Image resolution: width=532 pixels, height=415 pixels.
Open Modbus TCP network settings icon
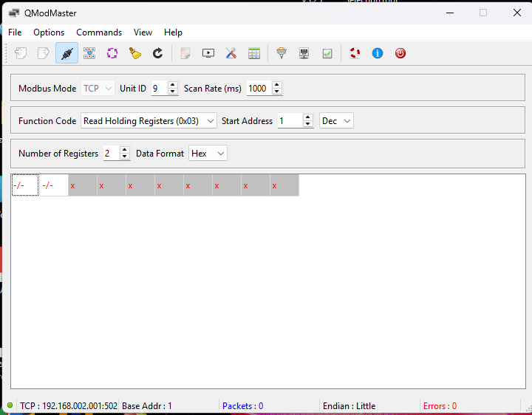[x=304, y=53]
